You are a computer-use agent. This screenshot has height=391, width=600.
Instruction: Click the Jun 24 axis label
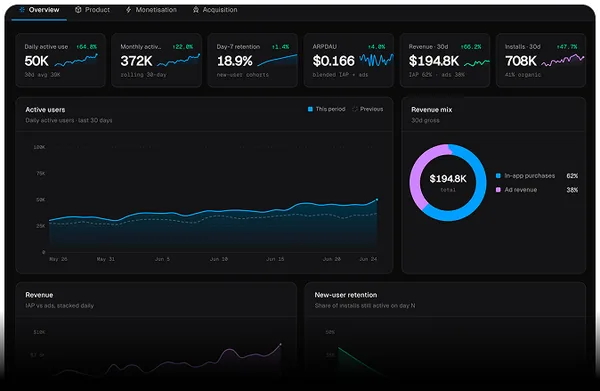(368, 259)
